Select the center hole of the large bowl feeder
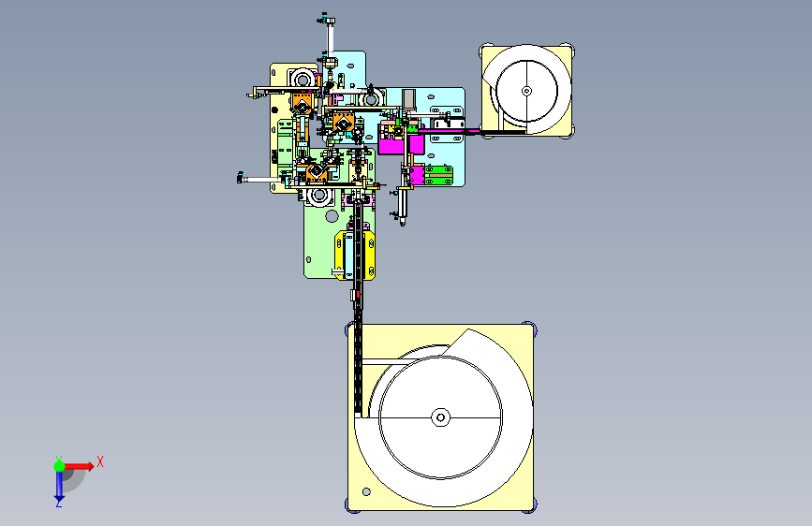The image size is (812, 526). tap(441, 417)
